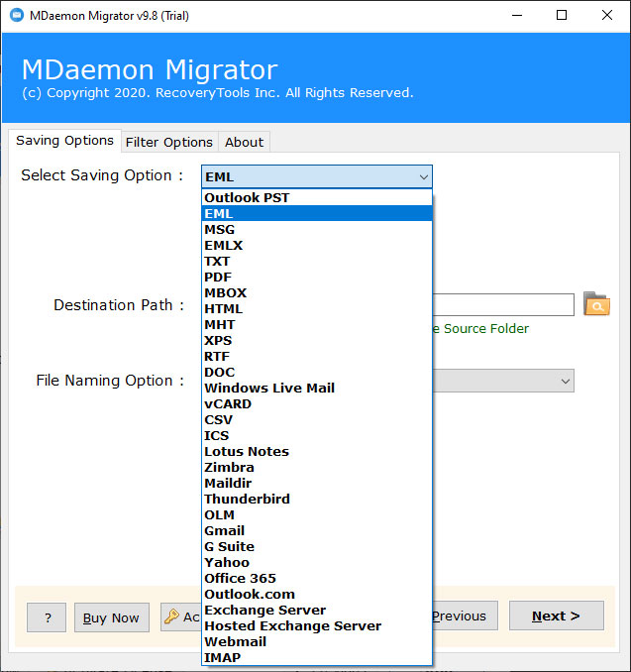This screenshot has height=672, width=631.
Task: Select OLM format option
Action: coord(317,514)
